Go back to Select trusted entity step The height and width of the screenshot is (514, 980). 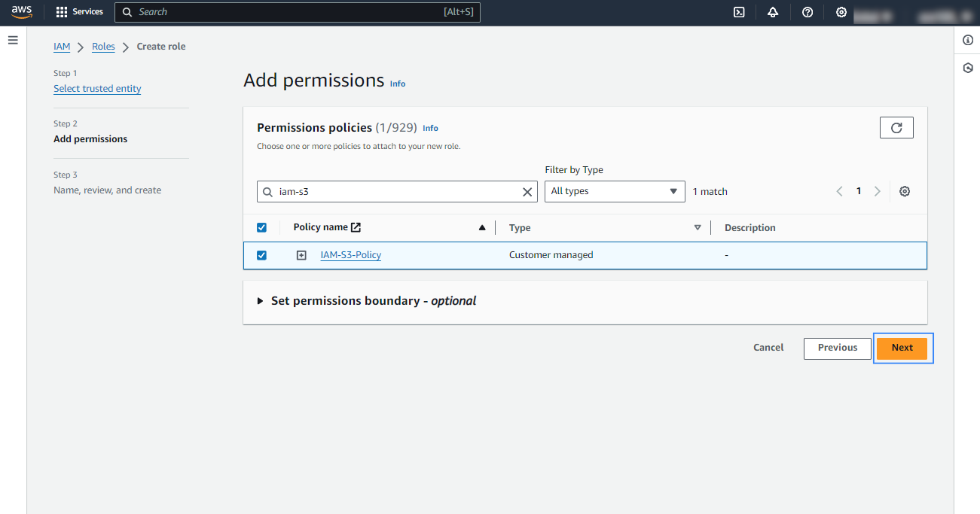(97, 89)
